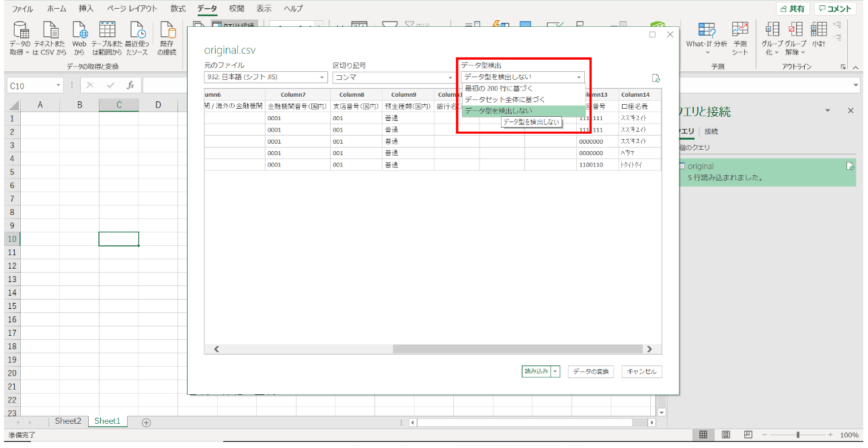The width and height of the screenshot is (868, 448).
Task: Click the zoom out minus button
Action: coord(764,435)
